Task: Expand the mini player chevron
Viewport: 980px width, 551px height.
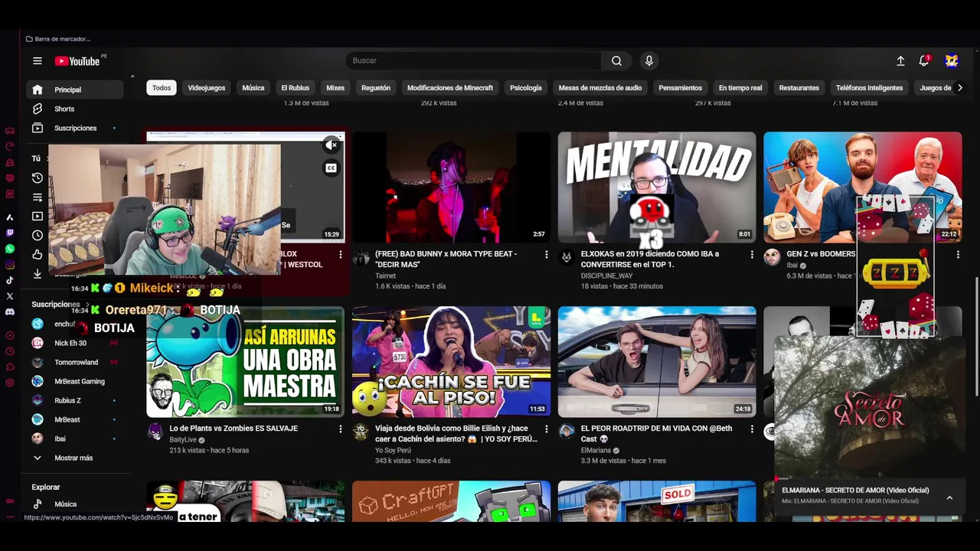Action: [949, 497]
